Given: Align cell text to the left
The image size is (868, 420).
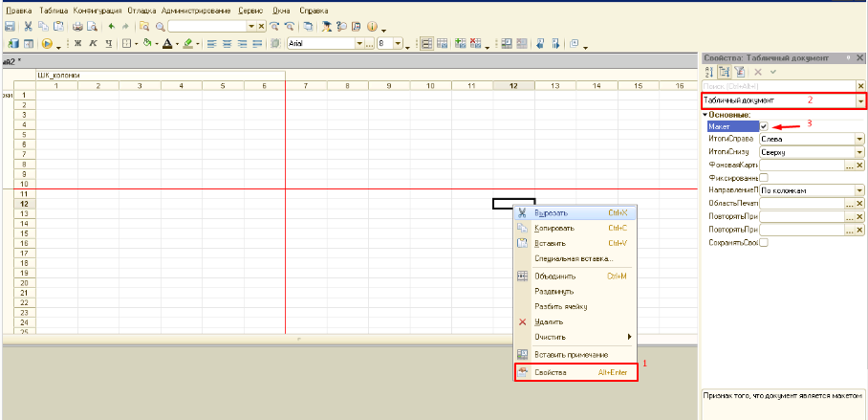Looking at the screenshot, I should [212, 44].
